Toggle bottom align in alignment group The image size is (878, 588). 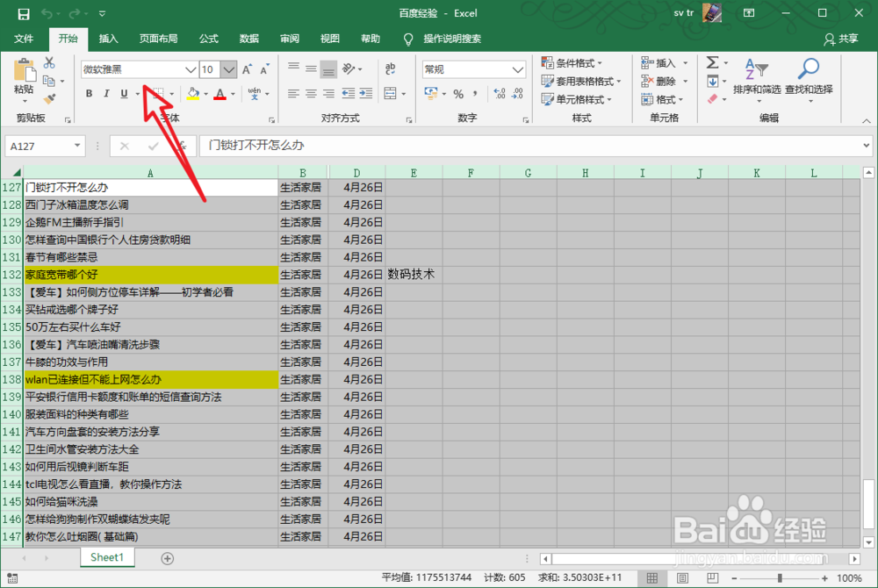328,68
